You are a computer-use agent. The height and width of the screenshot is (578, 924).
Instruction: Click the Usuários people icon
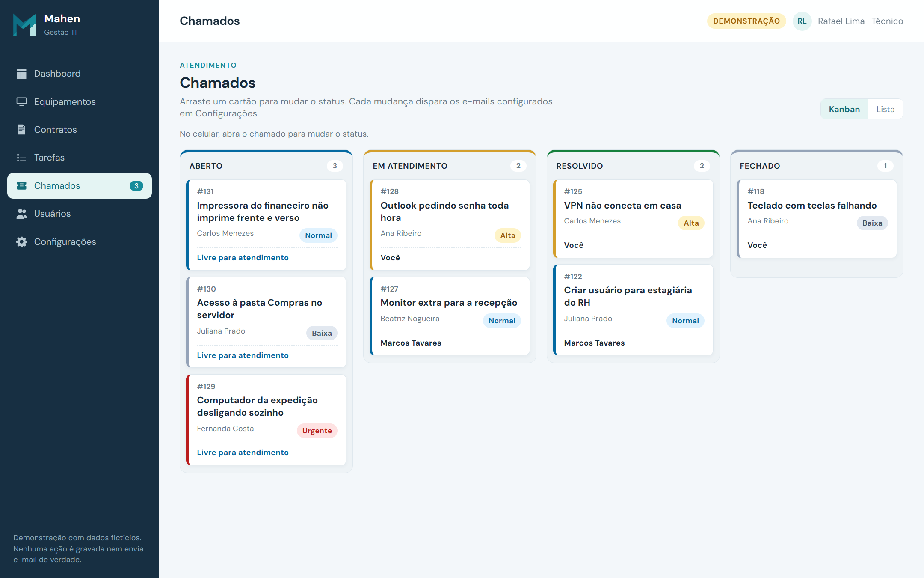tap(21, 214)
